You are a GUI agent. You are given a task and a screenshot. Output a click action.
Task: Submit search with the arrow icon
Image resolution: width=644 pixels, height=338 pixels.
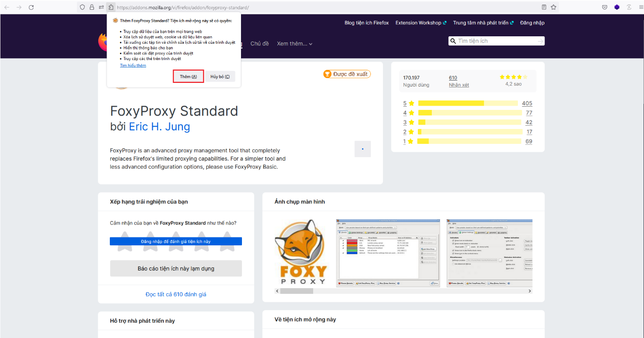point(540,41)
